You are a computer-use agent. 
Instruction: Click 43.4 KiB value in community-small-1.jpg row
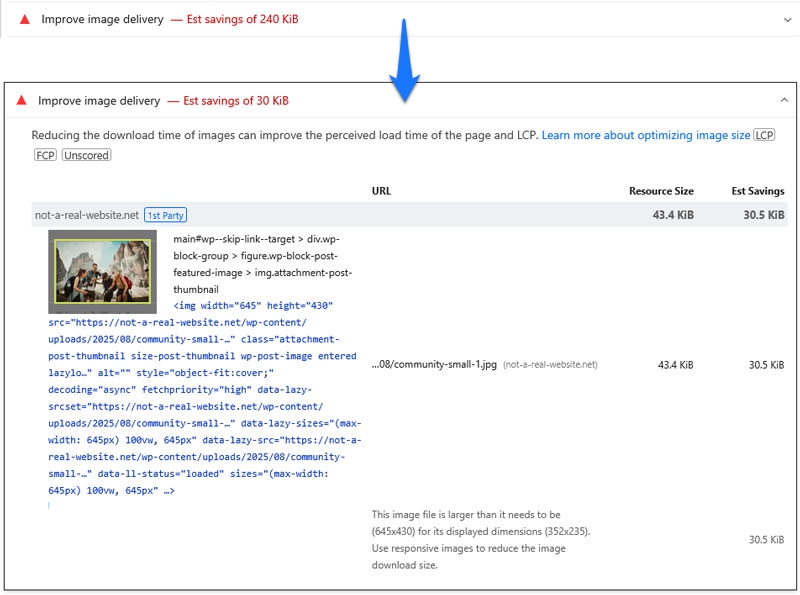(x=676, y=365)
